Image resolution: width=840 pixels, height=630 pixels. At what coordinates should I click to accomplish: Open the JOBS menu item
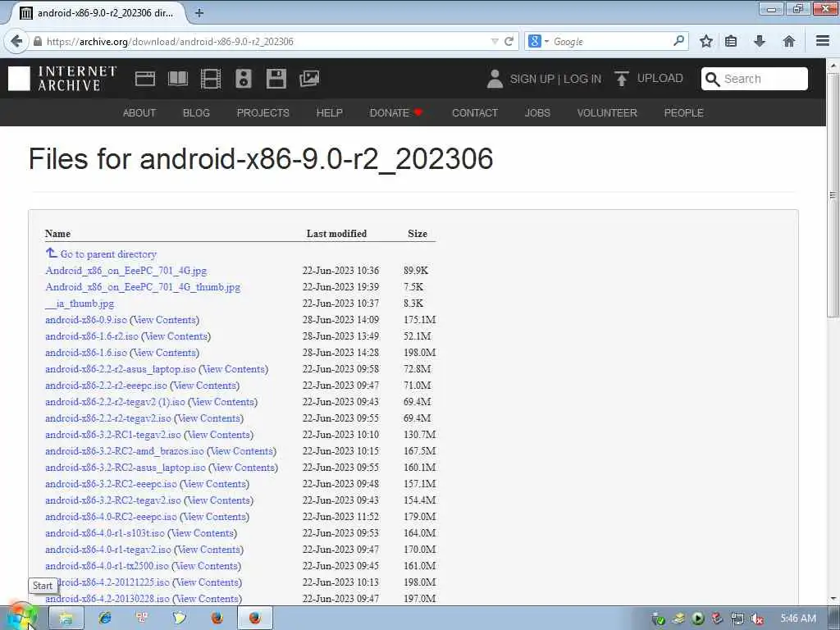[537, 113]
